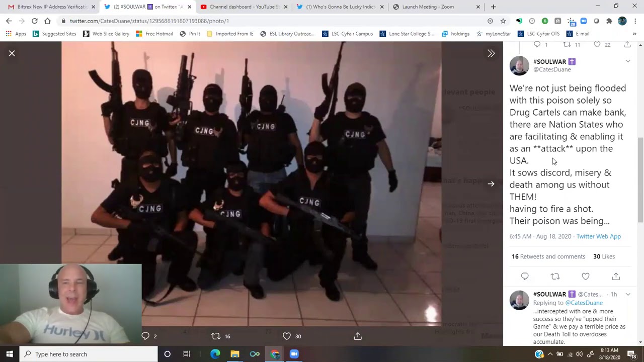Image resolution: width=644 pixels, height=362 pixels.
Task: Open E-mail bookmark
Action: pos(578,34)
